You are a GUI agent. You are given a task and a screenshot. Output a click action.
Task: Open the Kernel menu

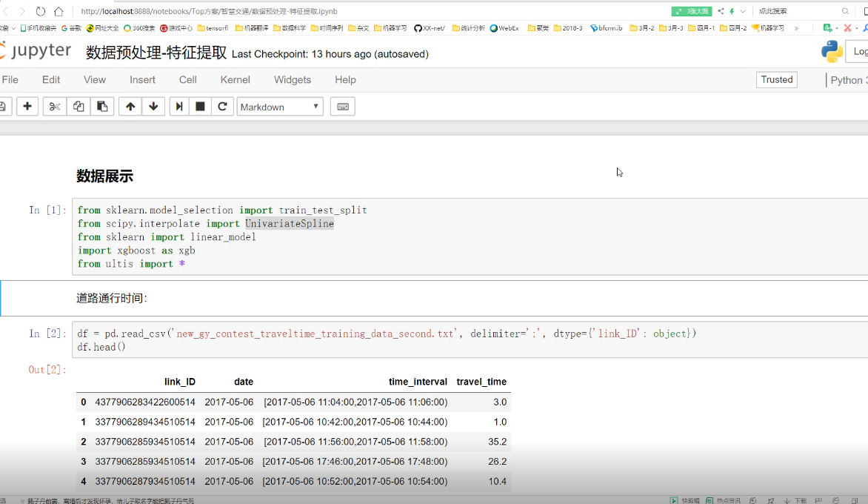click(x=235, y=80)
